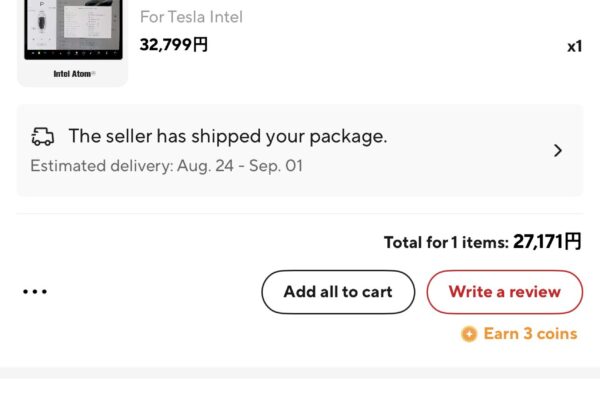Click the 円 symbol of the order total
This screenshot has height=400, width=600.
coord(572,241)
